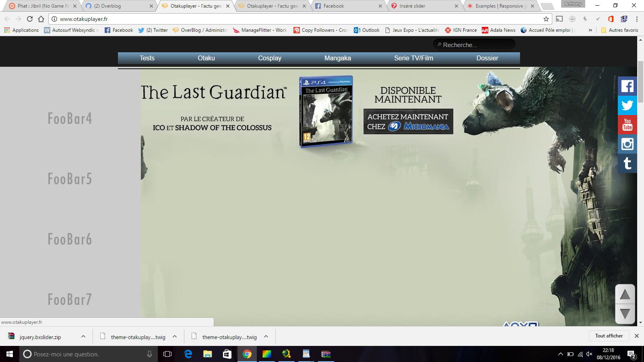Open the Cosplay menu item

(270, 58)
